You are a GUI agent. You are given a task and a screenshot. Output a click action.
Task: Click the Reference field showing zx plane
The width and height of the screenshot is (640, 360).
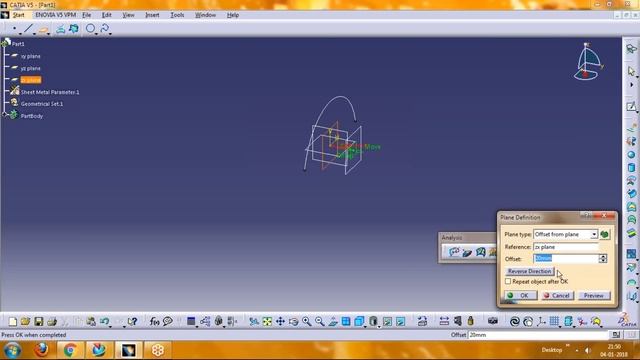(x=566, y=247)
